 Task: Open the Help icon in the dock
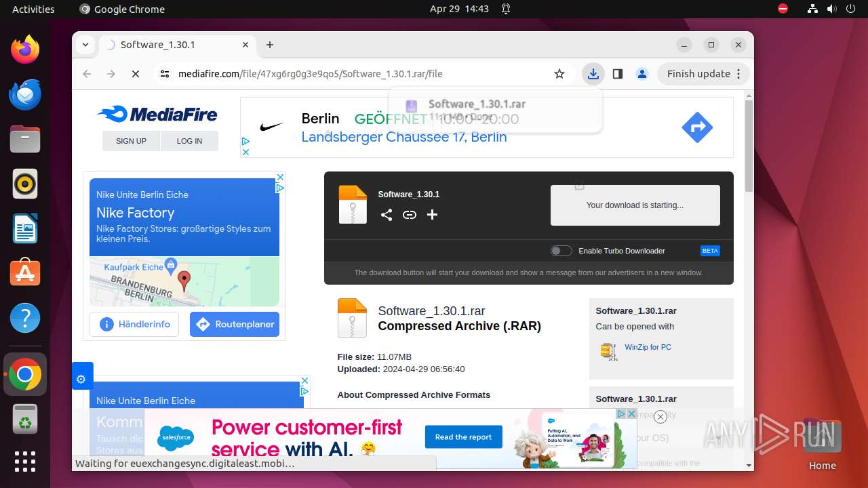[25, 318]
